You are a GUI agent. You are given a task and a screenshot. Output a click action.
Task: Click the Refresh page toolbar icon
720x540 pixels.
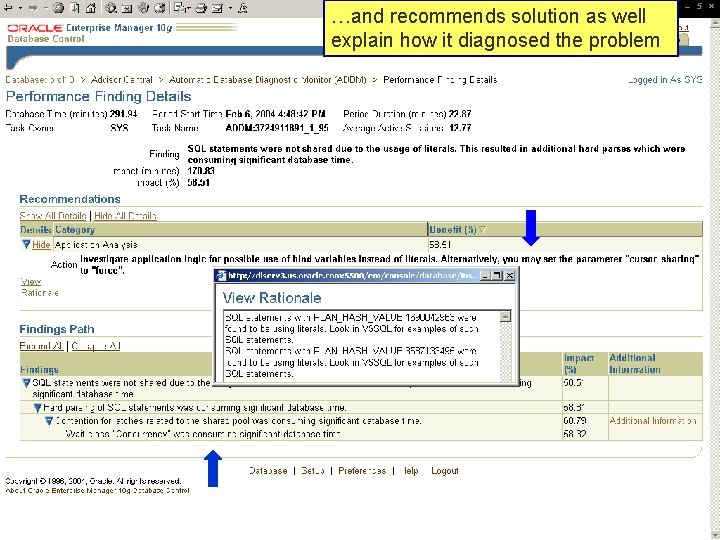[x=75, y=8]
